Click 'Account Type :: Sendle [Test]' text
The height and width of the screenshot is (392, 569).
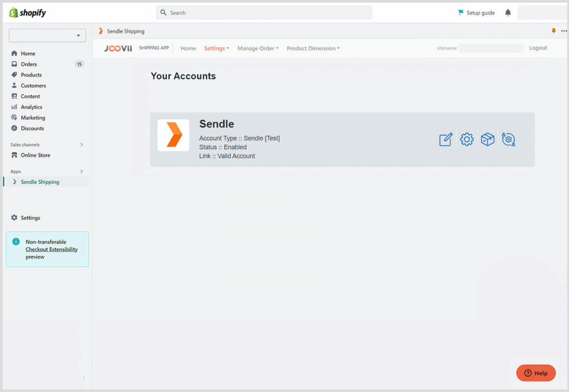(x=239, y=138)
